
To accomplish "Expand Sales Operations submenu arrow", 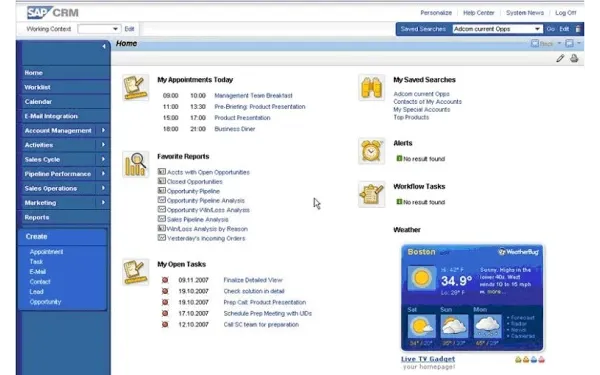I will pos(103,188).
